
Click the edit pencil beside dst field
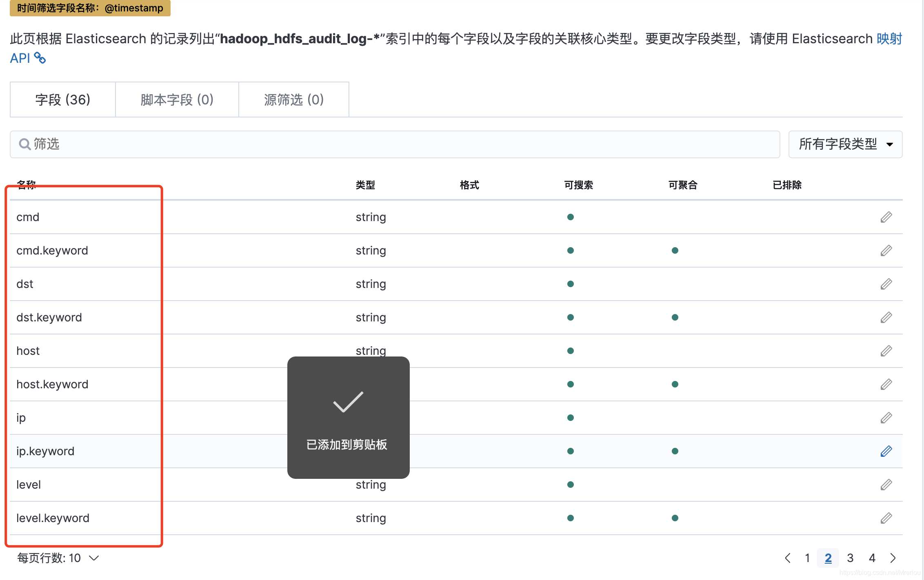coord(886,283)
